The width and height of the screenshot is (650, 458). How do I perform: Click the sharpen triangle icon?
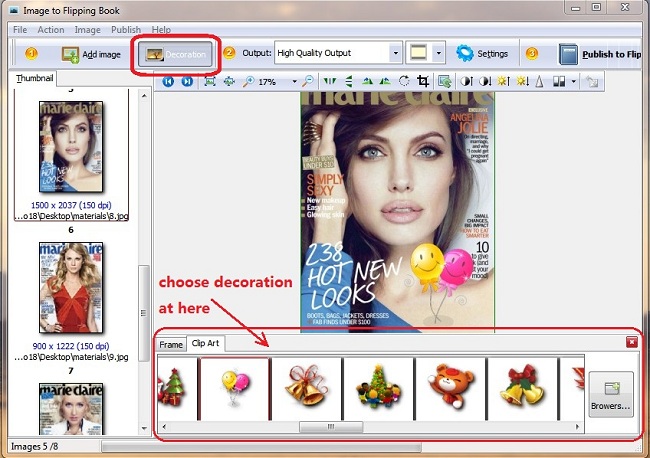(x=539, y=81)
